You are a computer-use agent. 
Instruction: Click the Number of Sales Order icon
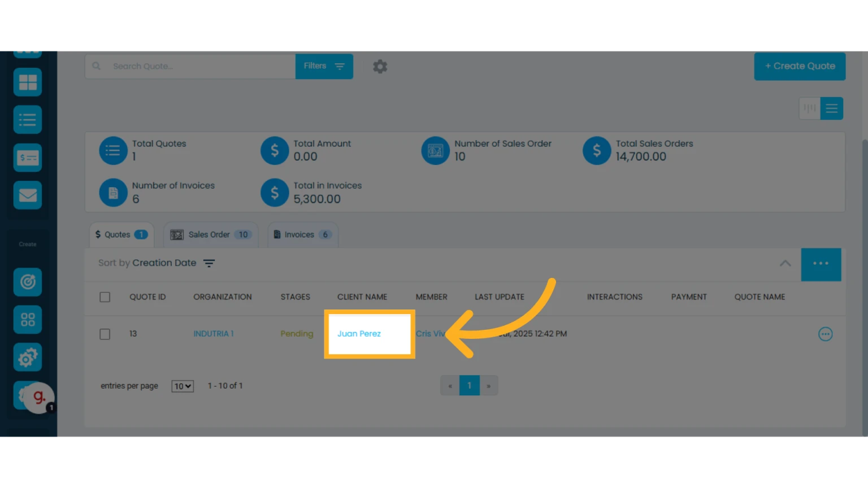(436, 151)
